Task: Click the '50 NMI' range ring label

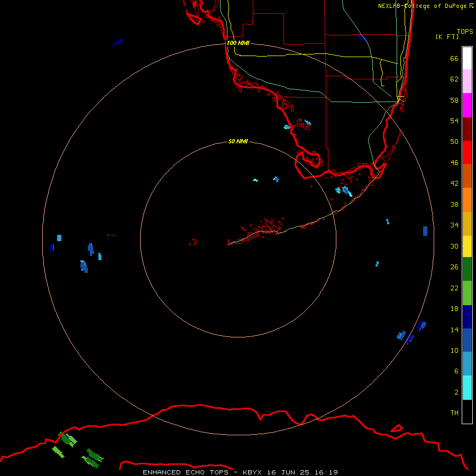Action: point(238,141)
